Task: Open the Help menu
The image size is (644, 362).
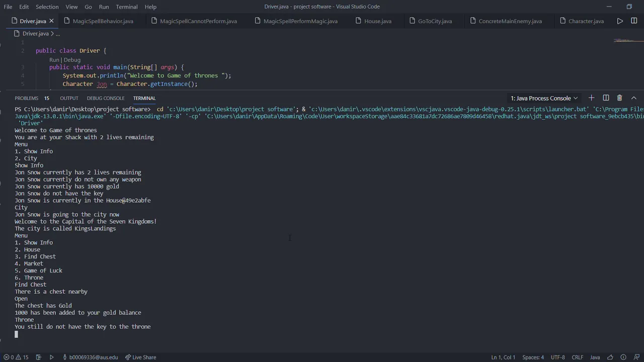Action: [x=150, y=7]
